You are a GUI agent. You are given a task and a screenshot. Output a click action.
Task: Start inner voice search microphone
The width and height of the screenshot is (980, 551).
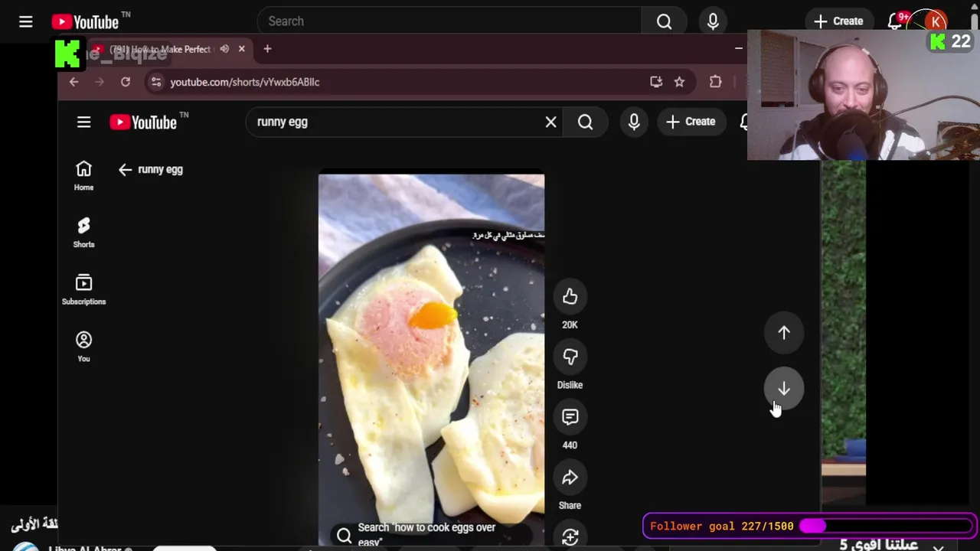tap(634, 122)
